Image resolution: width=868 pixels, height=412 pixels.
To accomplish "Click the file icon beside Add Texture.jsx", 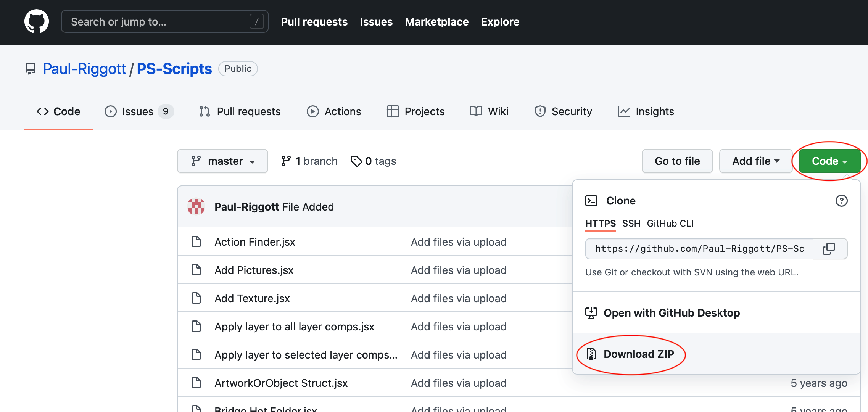I will pos(196,298).
